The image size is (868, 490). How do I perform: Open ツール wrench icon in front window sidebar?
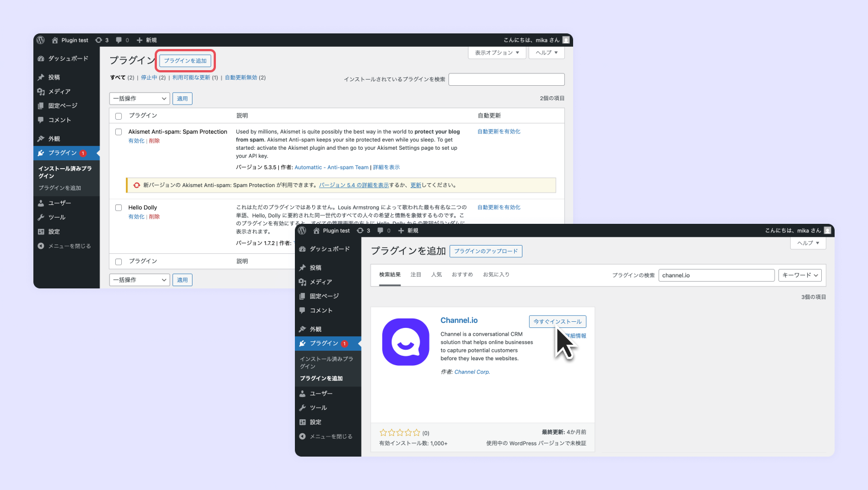pyautogui.click(x=303, y=408)
